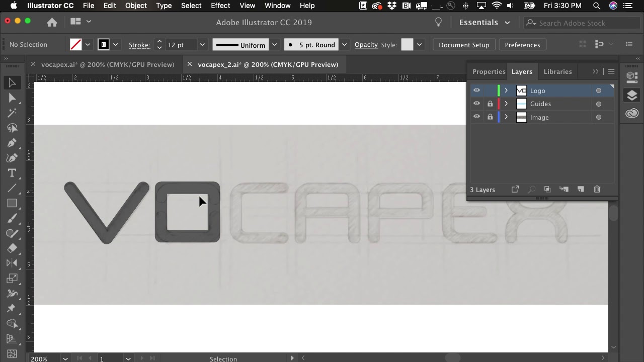Select the Eraser tool

click(x=12, y=248)
